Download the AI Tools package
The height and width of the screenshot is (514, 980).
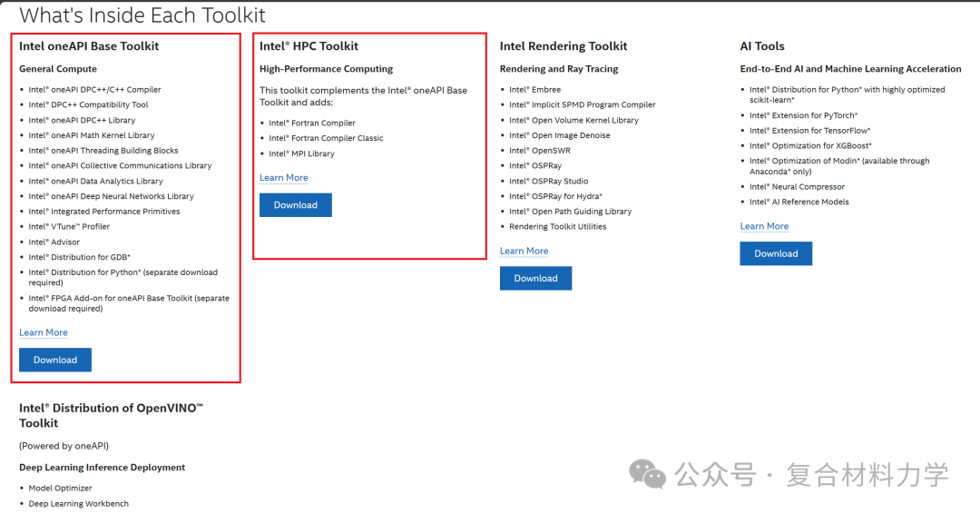(x=776, y=253)
